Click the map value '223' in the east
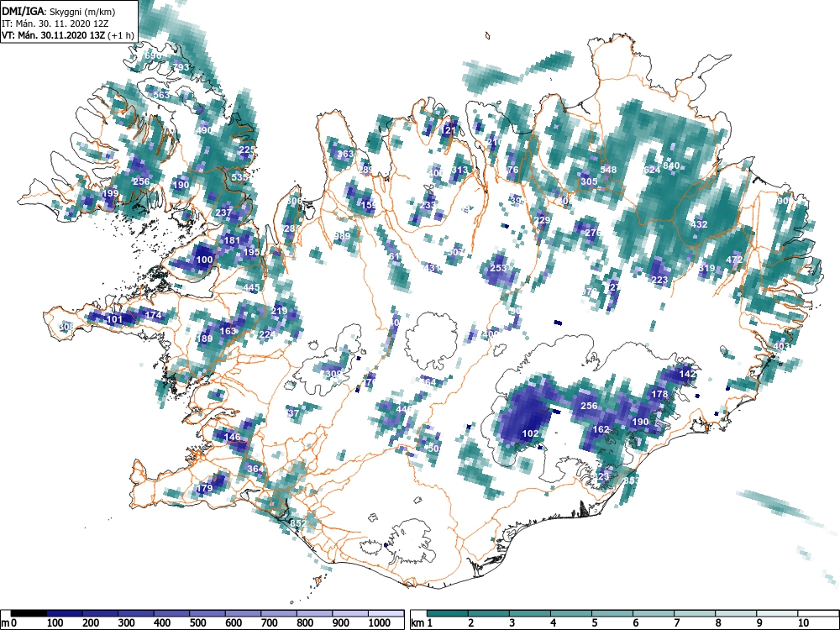 pyautogui.click(x=659, y=280)
